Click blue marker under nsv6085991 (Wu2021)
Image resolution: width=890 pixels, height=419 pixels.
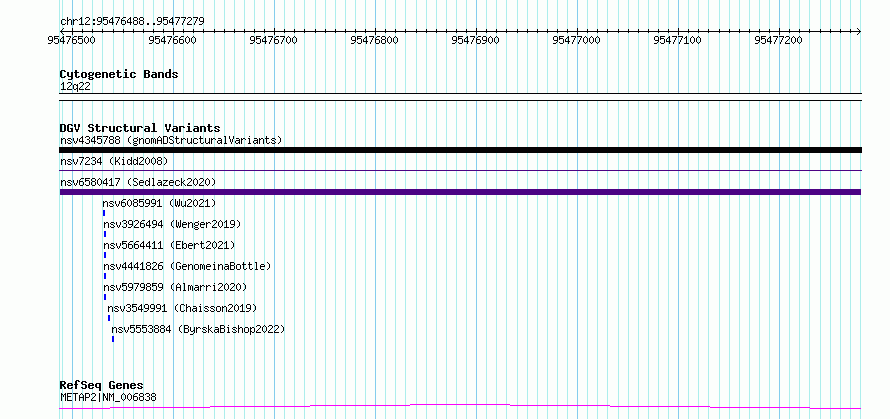pyautogui.click(x=104, y=213)
